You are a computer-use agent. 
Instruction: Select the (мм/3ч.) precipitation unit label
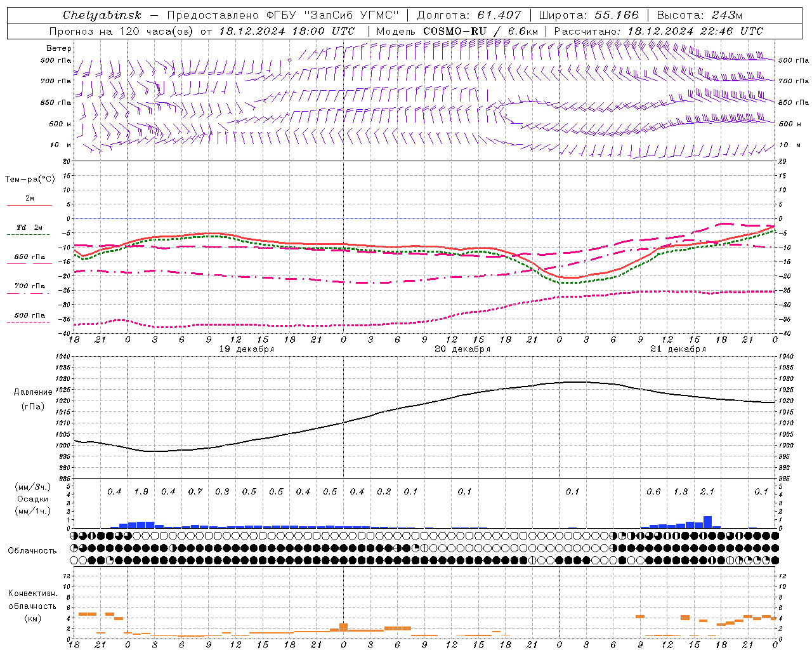pos(32,487)
